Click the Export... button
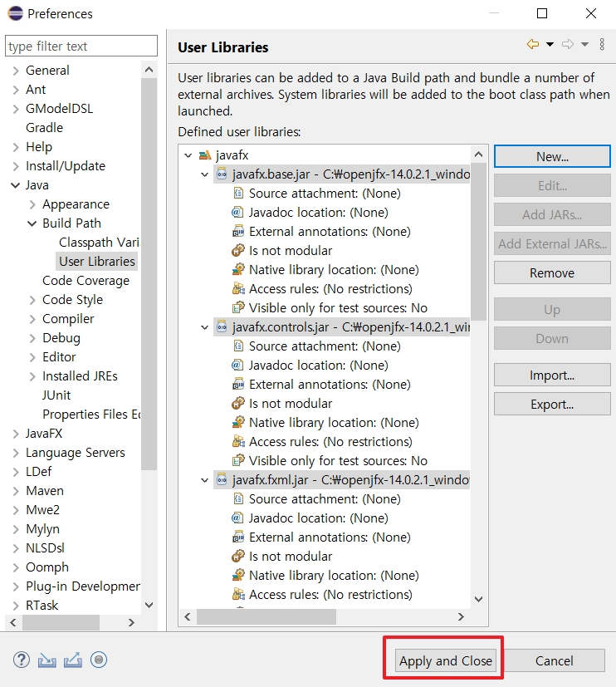Viewport: 616px width, 687px height. (552, 404)
